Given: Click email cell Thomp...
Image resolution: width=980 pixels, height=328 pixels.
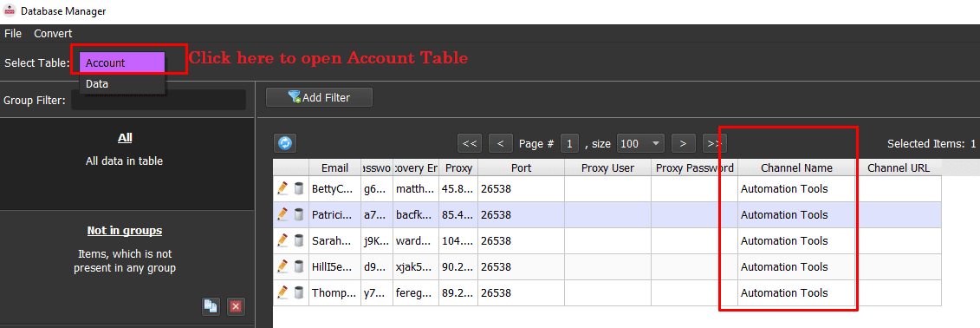Looking at the screenshot, I should click(335, 292).
